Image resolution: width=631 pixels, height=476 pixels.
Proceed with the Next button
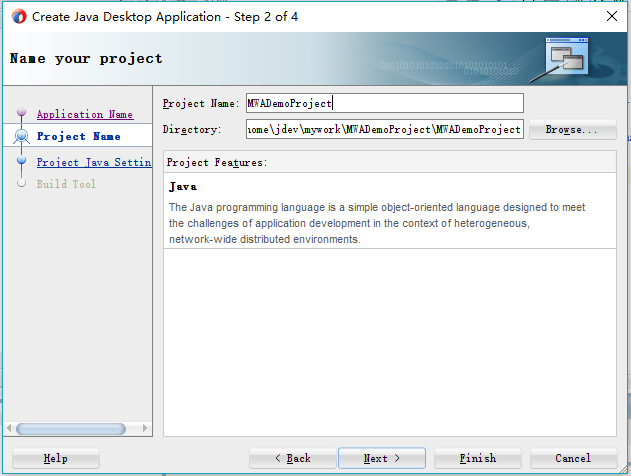coord(382,458)
